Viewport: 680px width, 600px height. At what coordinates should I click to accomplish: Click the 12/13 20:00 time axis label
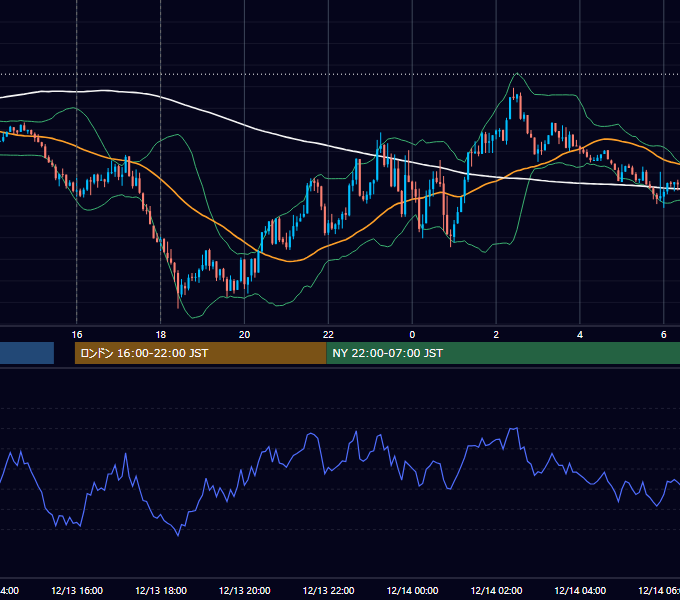(245, 590)
